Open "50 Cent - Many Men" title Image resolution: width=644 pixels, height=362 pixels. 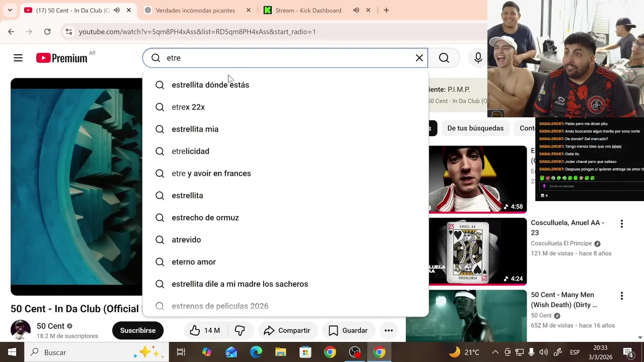[564, 300]
